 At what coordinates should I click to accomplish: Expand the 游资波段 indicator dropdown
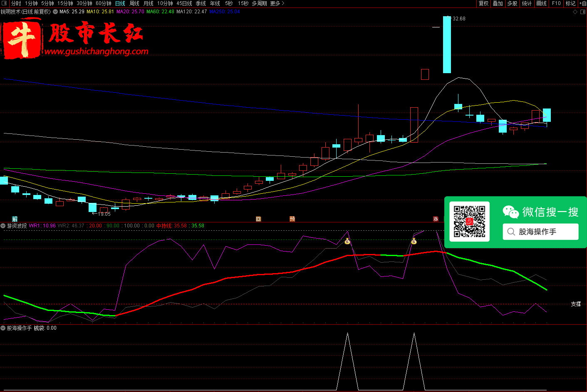point(3,226)
